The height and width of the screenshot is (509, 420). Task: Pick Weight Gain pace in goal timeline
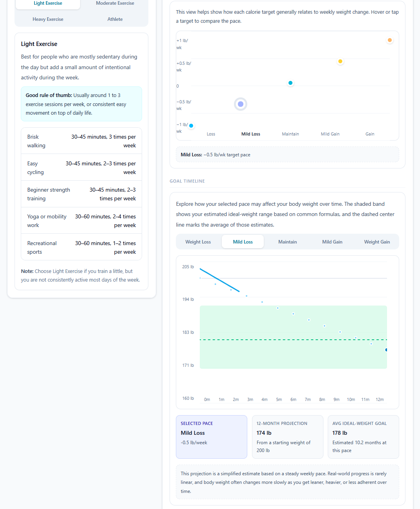click(x=377, y=242)
